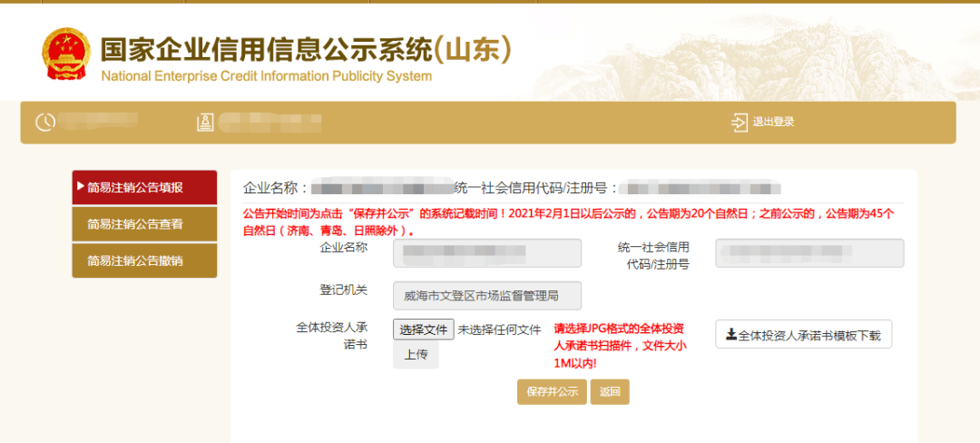This screenshot has height=443, width=980.
Task: Click the 未选择任何文件 file status text
Action: coord(499,330)
